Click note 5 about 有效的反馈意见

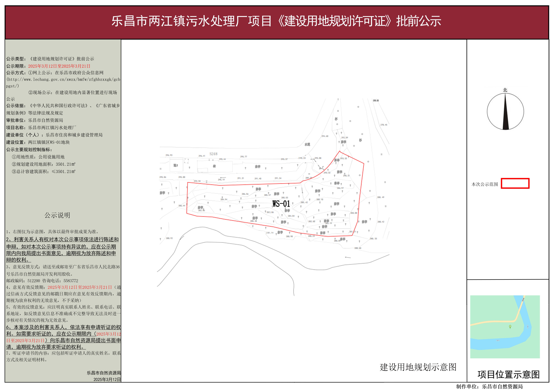(x=64, y=314)
